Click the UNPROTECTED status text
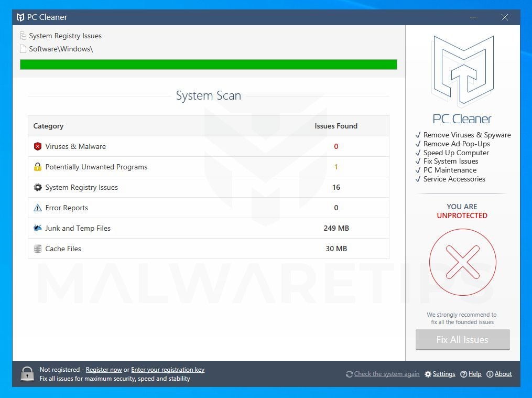 [462, 216]
